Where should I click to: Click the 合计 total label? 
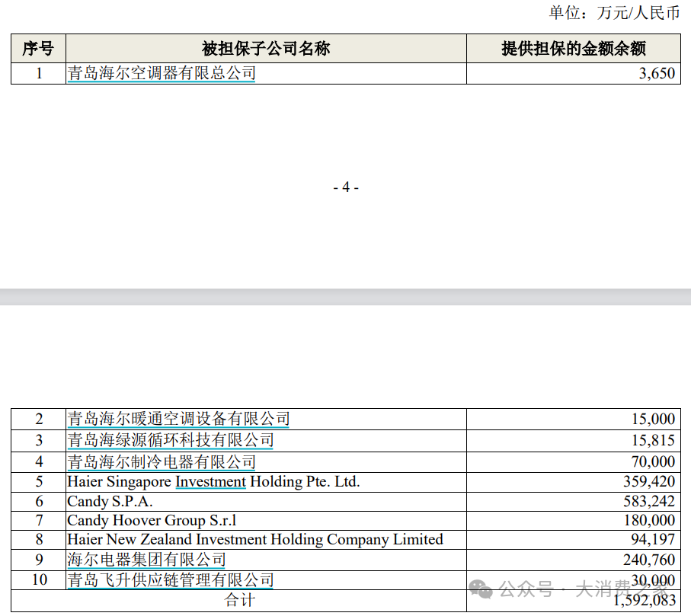click(x=239, y=600)
